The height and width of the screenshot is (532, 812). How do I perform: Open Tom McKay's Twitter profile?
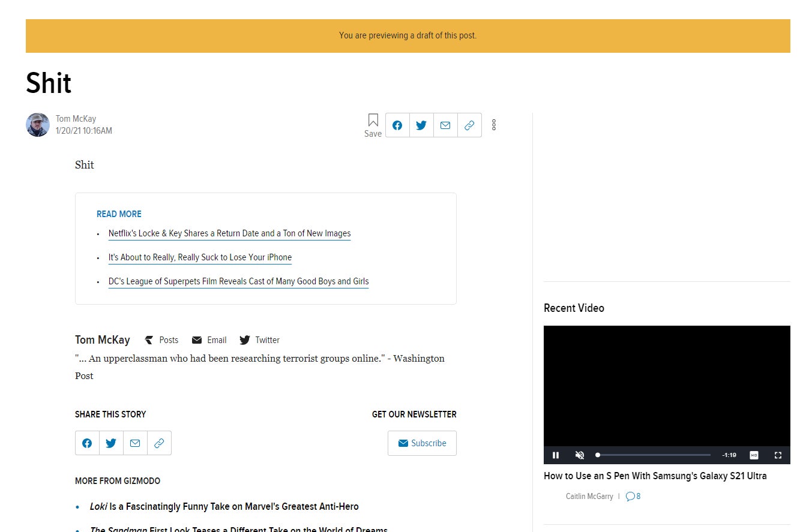(x=260, y=340)
